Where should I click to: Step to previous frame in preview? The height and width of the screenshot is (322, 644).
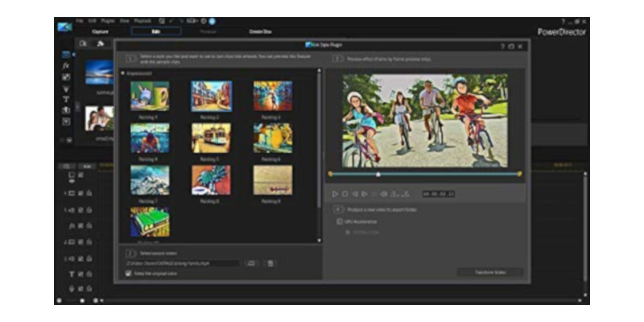tap(355, 194)
